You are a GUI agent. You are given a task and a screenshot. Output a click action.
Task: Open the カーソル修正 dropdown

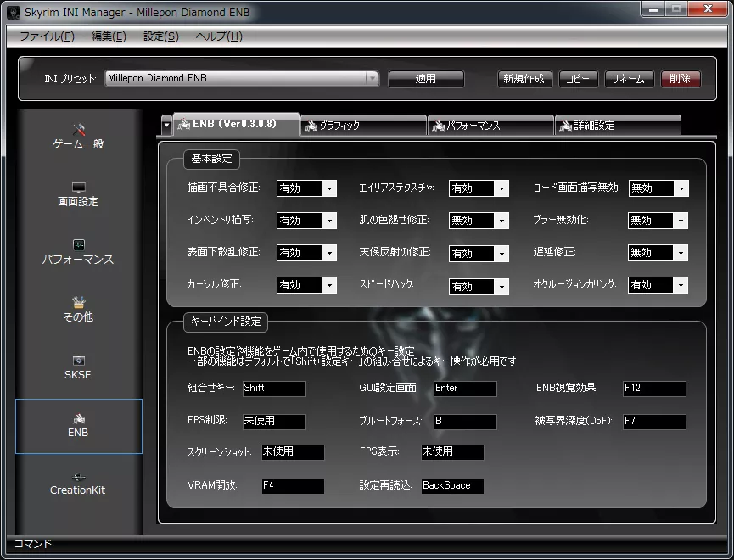click(306, 285)
